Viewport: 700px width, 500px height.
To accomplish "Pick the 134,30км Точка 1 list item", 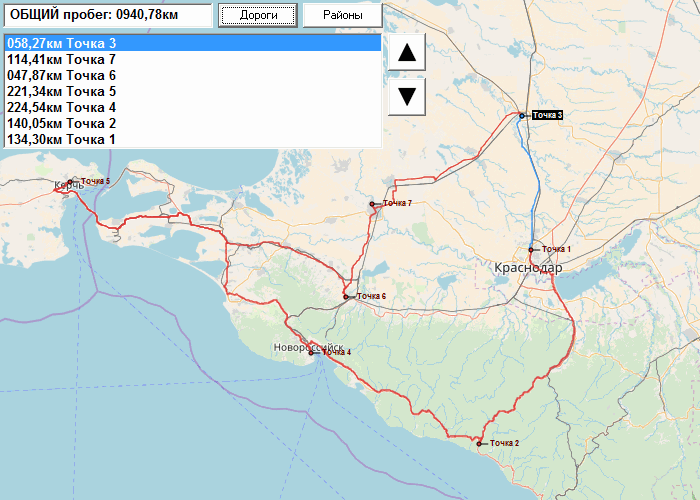I will (193, 139).
